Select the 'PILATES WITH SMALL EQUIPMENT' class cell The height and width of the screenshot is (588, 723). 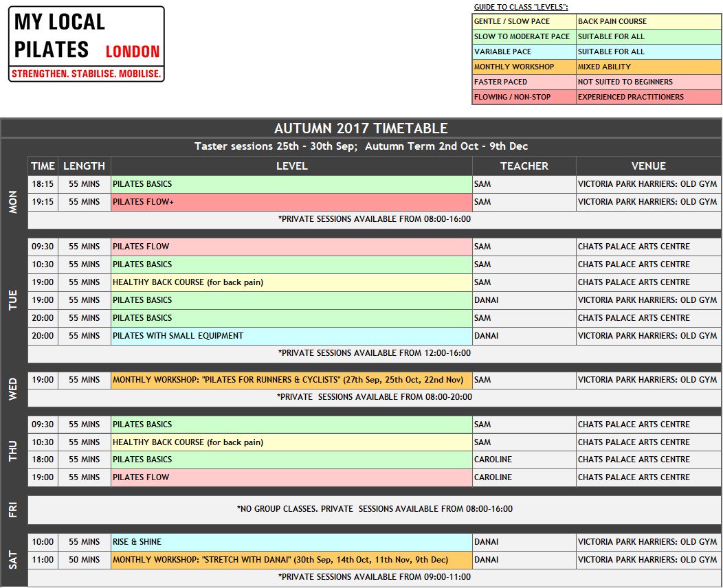pyautogui.click(x=292, y=336)
